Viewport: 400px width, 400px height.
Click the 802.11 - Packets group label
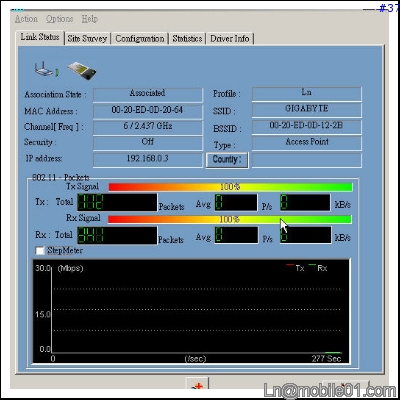(61, 178)
